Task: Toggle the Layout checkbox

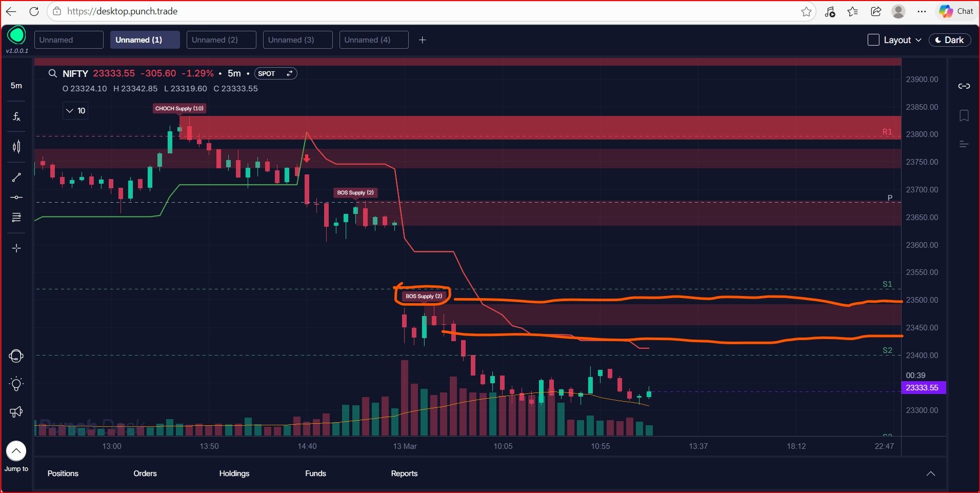Action: coord(873,40)
